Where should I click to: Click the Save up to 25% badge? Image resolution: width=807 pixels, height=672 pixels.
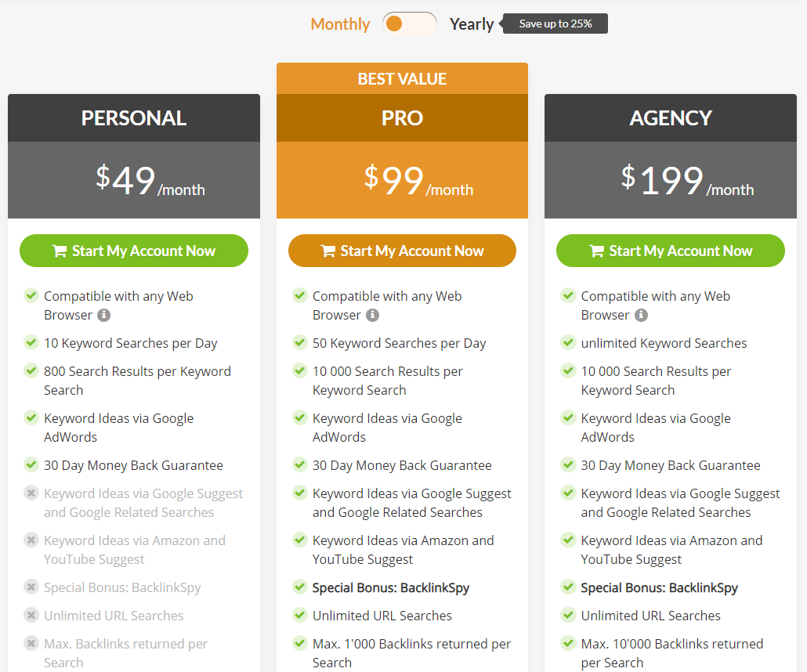555,23
